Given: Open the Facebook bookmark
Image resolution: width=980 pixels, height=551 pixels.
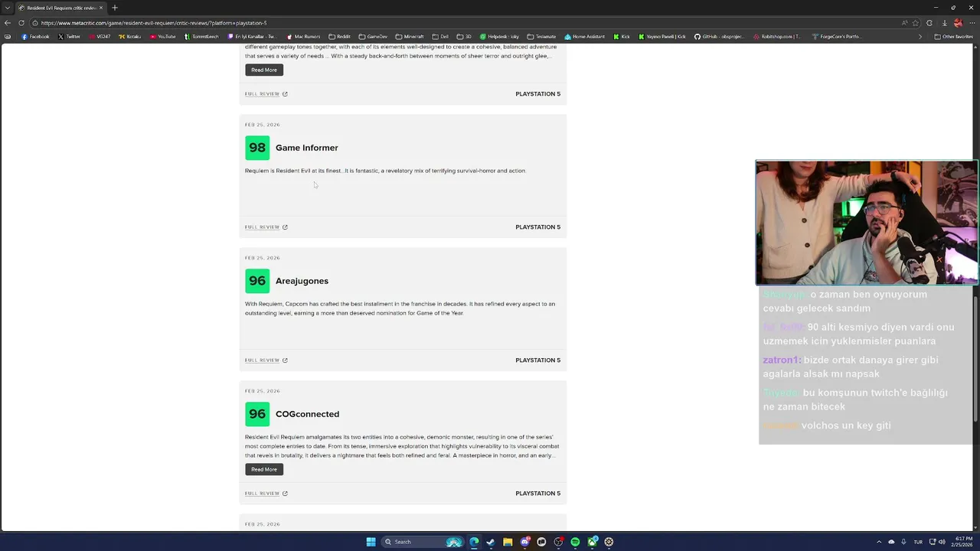Looking at the screenshot, I should click(35, 37).
